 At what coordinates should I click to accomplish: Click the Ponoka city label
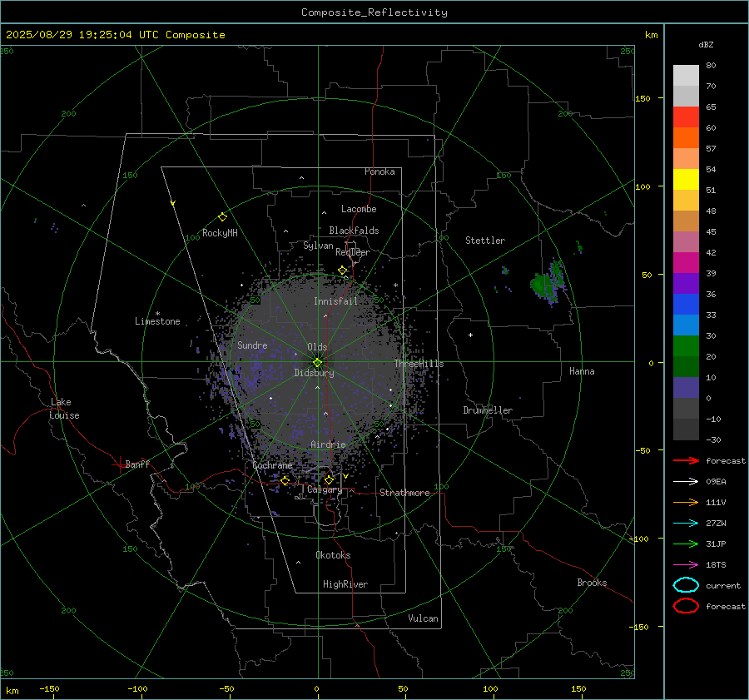point(379,171)
